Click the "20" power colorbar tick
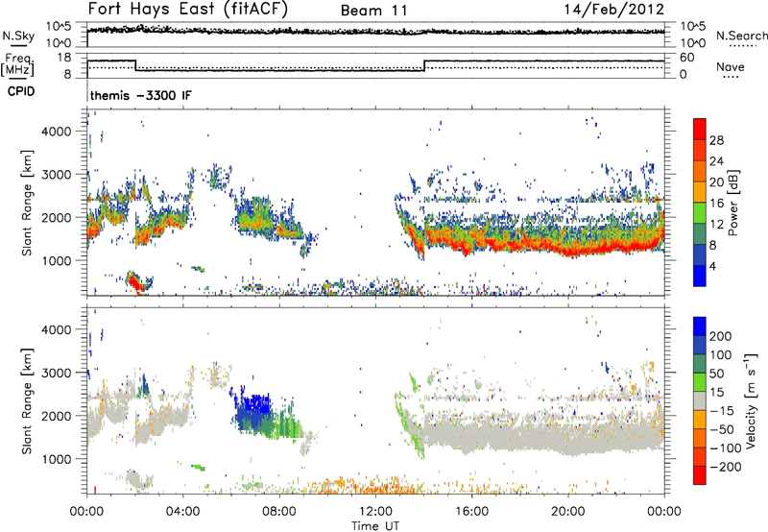 click(716, 182)
